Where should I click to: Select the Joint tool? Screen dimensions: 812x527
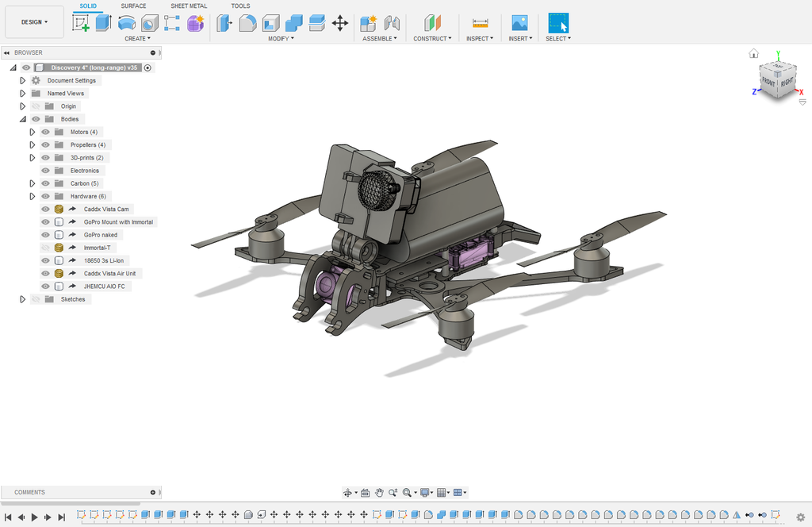(392, 23)
